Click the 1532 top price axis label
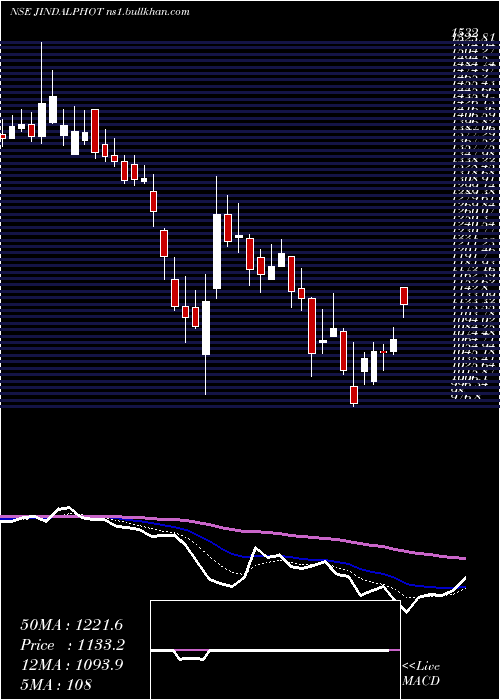This screenshot has height=700, width=500. click(465, 32)
